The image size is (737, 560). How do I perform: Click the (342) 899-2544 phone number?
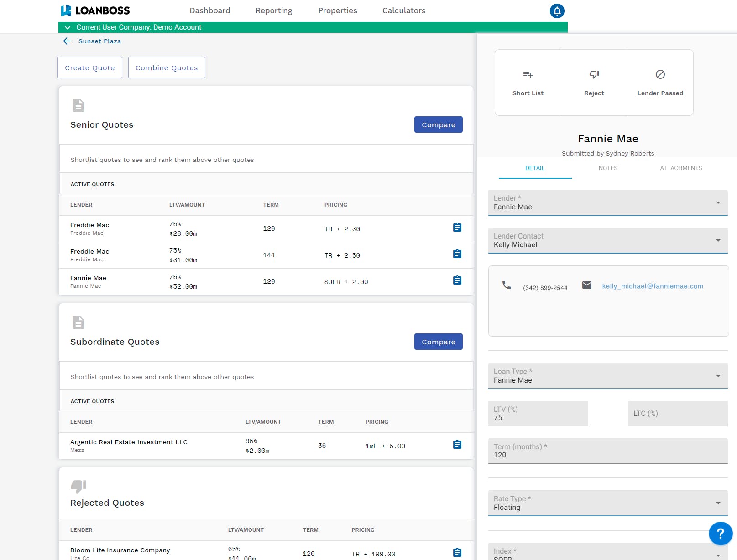(x=545, y=288)
